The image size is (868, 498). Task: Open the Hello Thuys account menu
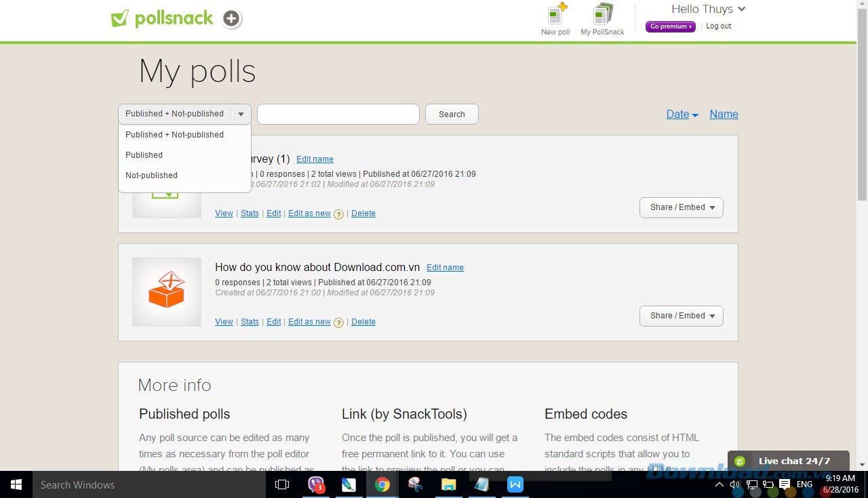(708, 9)
